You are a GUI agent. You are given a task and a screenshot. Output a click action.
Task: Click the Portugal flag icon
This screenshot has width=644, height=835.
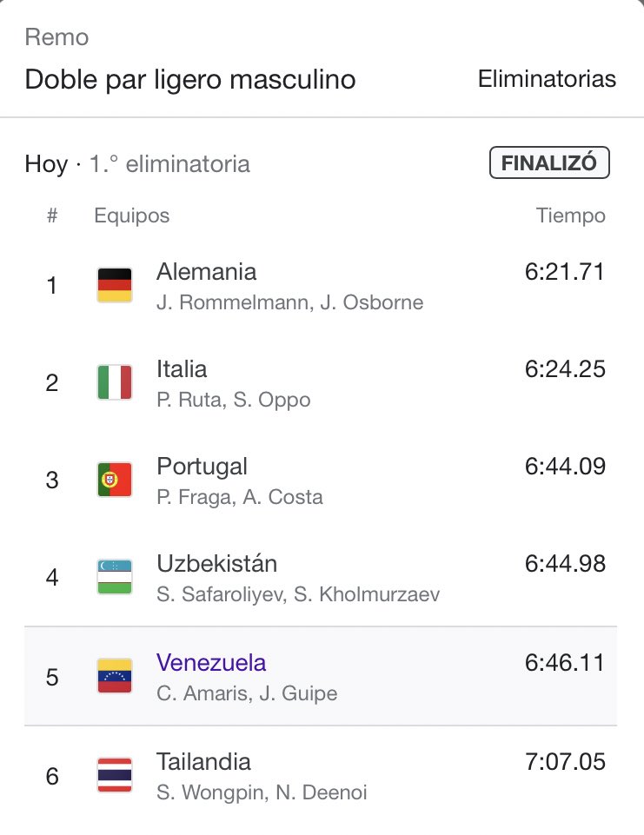click(x=114, y=480)
